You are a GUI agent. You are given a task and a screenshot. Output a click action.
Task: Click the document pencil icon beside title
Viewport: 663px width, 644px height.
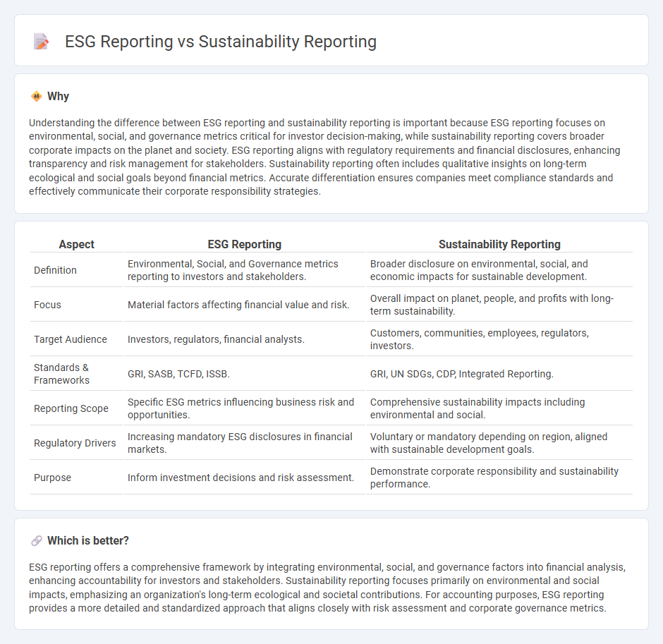point(41,42)
